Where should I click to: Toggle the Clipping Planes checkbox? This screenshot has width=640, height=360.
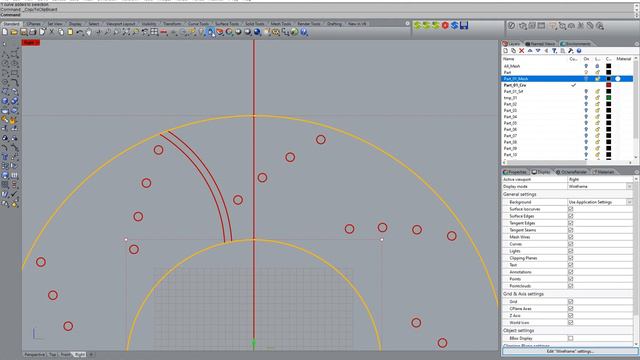pyautogui.click(x=571, y=258)
